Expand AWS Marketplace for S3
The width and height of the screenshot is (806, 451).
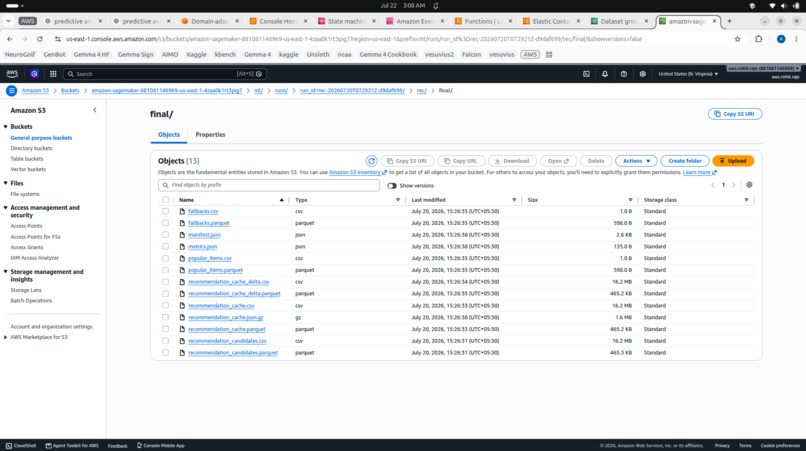(6, 337)
